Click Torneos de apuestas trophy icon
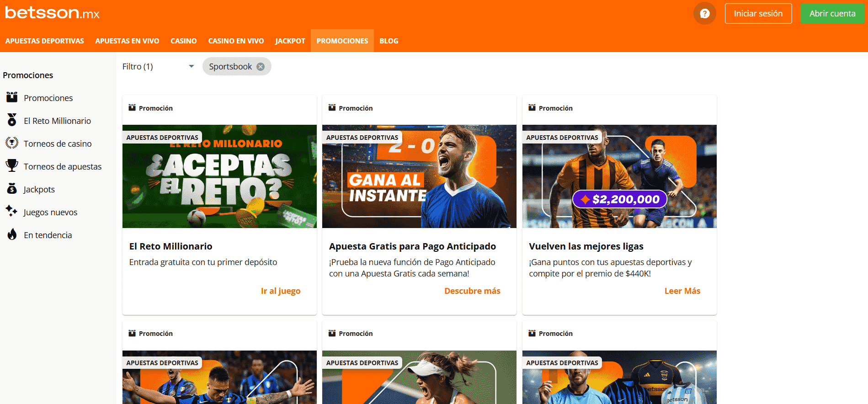Image resolution: width=868 pixels, height=404 pixels. tap(12, 166)
